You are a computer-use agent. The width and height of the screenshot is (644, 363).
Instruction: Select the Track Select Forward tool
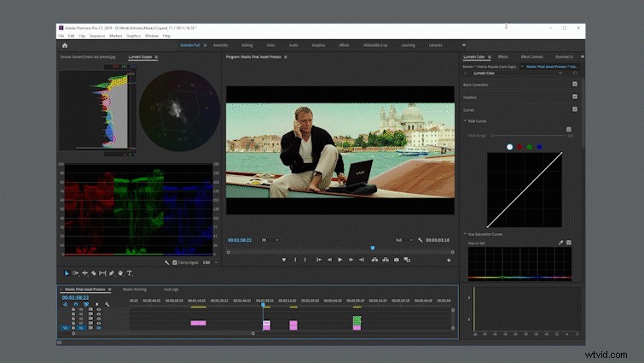pyautogui.click(x=76, y=273)
